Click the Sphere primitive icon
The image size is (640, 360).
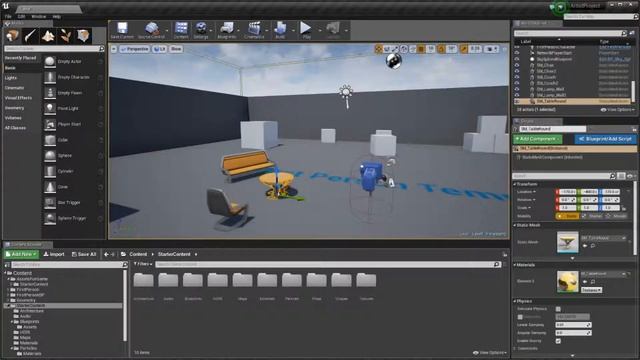(50, 156)
